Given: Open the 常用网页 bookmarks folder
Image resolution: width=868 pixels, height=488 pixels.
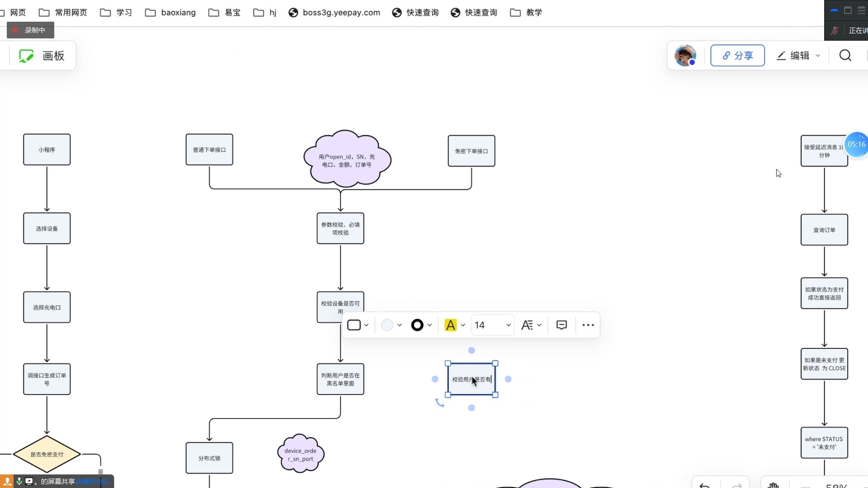Looking at the screenshot, I should tap(63, 12).
